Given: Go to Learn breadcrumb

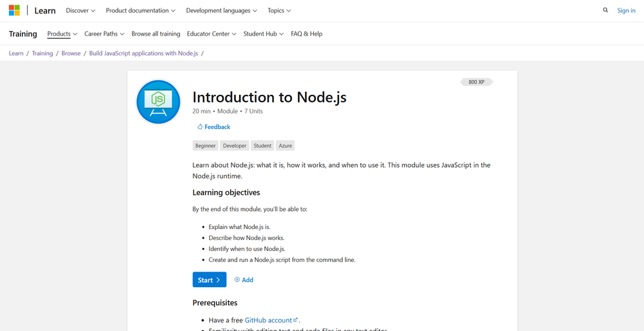Looking at the screenshot, I should coord(16,54).
